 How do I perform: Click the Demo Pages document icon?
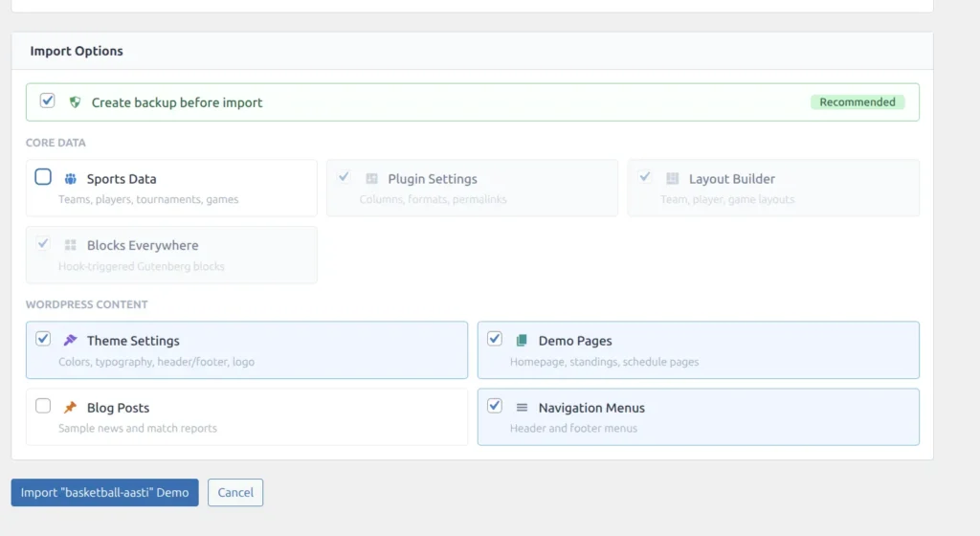pos(522,341)
